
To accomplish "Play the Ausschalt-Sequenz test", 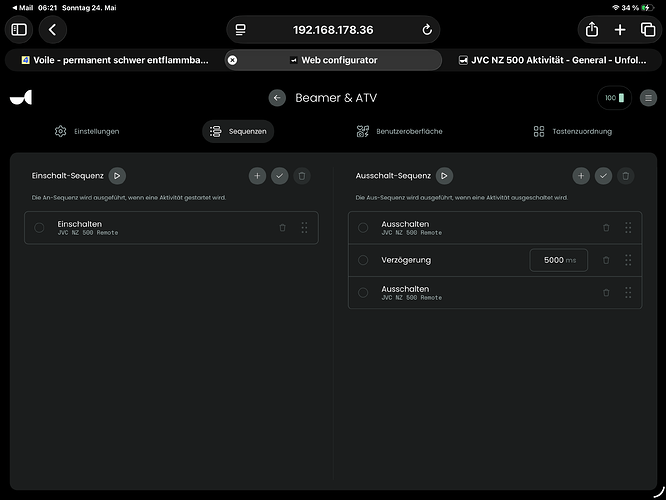I will 444,175.
